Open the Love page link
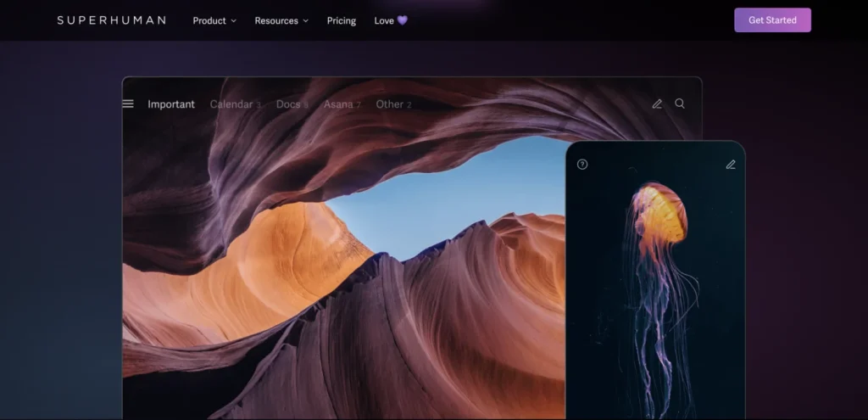868x420 pixels. point(391,20)
